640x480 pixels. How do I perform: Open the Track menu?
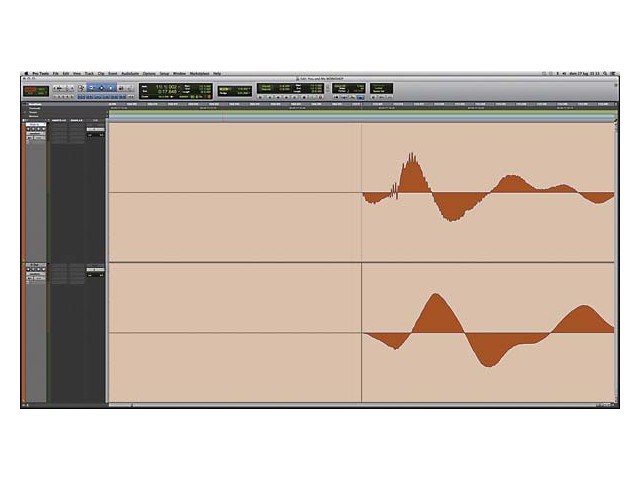[x=89, y=73]
